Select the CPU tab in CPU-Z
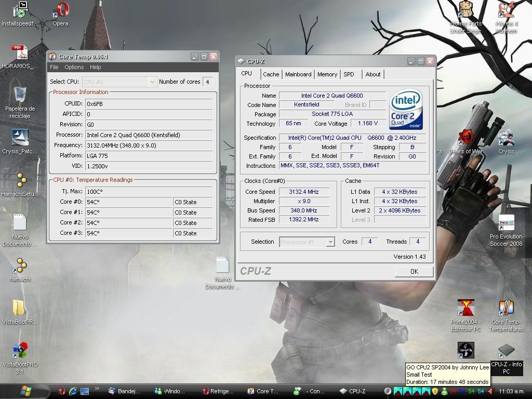The image size is (532, 399). (x=247, y=74)
